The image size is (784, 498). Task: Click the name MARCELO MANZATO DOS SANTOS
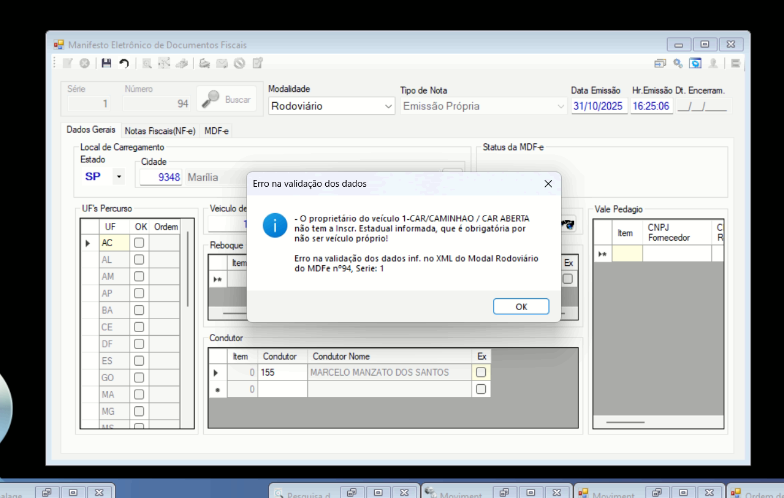[x=380, y=372]
